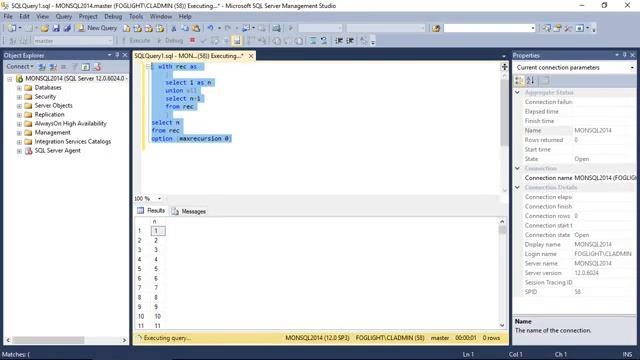Open the 100 % zoom dropdown

pyautogui.click(x=159, y=198)
